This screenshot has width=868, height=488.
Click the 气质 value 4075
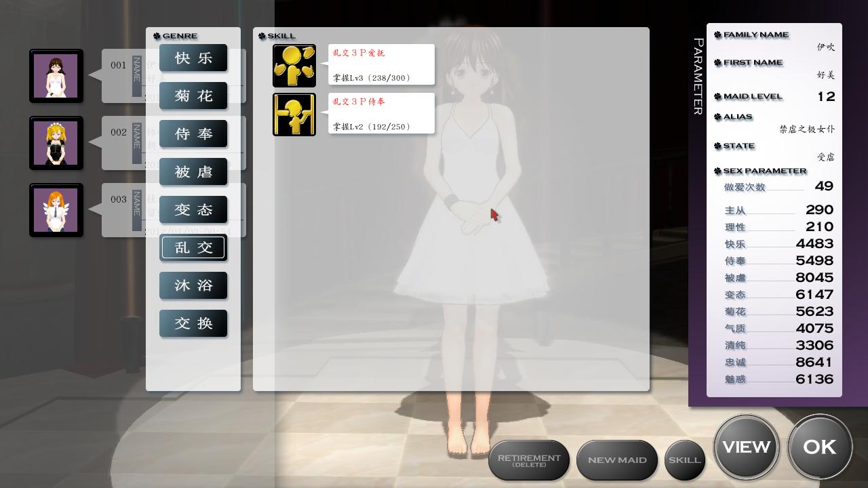coord(814,329)
